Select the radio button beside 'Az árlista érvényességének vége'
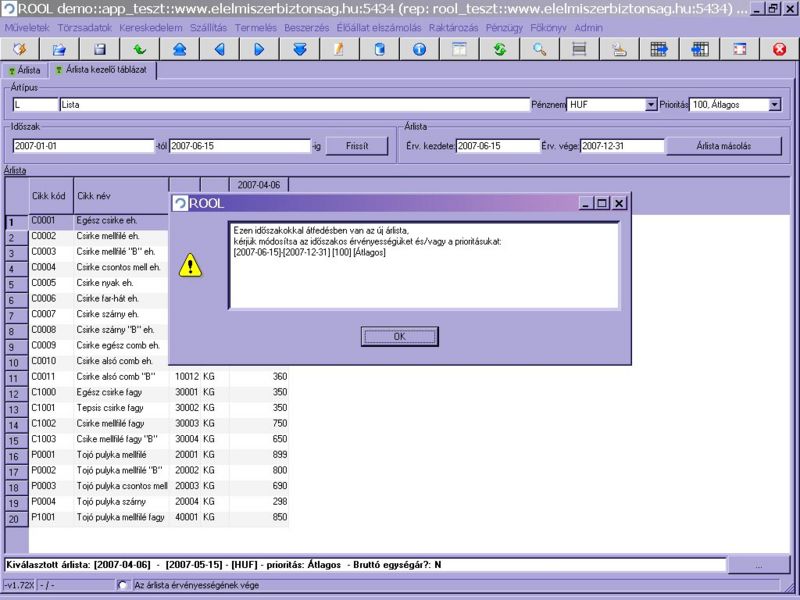Image resolution: width=800 pixels, height=600 pixels. click(x=123, y=585)
